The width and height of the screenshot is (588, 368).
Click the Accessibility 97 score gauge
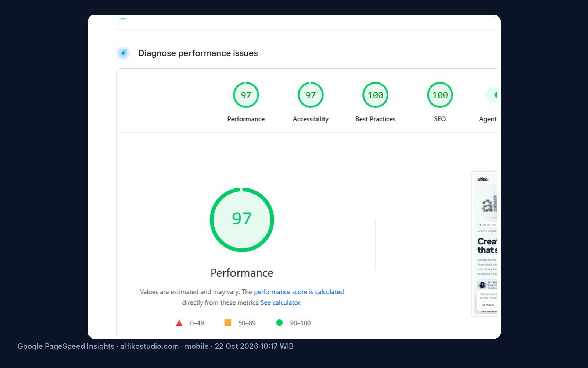tap(311, 95)
